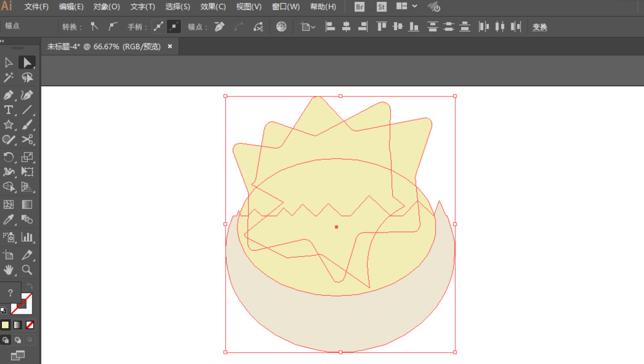The image size is (644, 364).
Task: Choose the Type tool
Action: pos(8,110)
